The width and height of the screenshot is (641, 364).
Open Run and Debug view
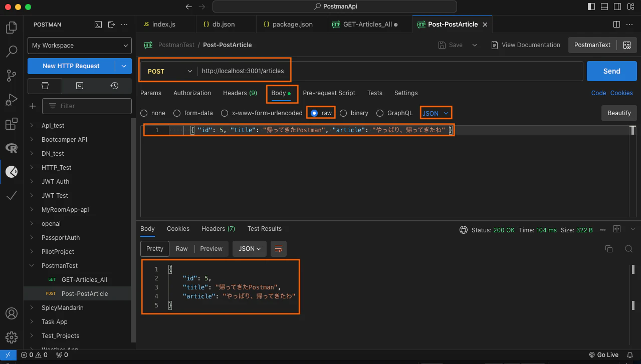click(x=11, y=100)
